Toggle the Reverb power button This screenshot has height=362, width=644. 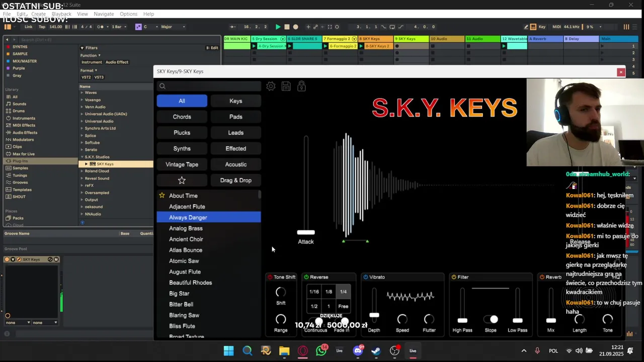(x=542, y=277)
